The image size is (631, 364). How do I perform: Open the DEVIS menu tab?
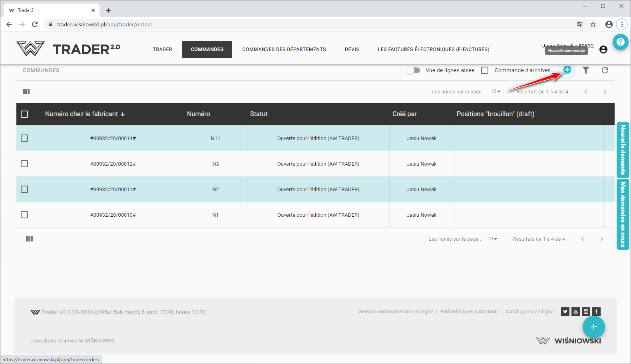[352, 49]
